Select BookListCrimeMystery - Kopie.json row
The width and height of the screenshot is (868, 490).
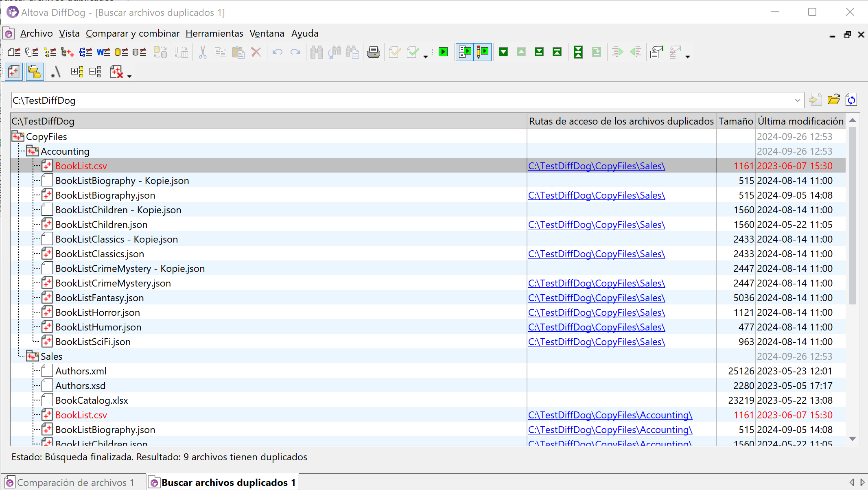[x=428, y=268]
